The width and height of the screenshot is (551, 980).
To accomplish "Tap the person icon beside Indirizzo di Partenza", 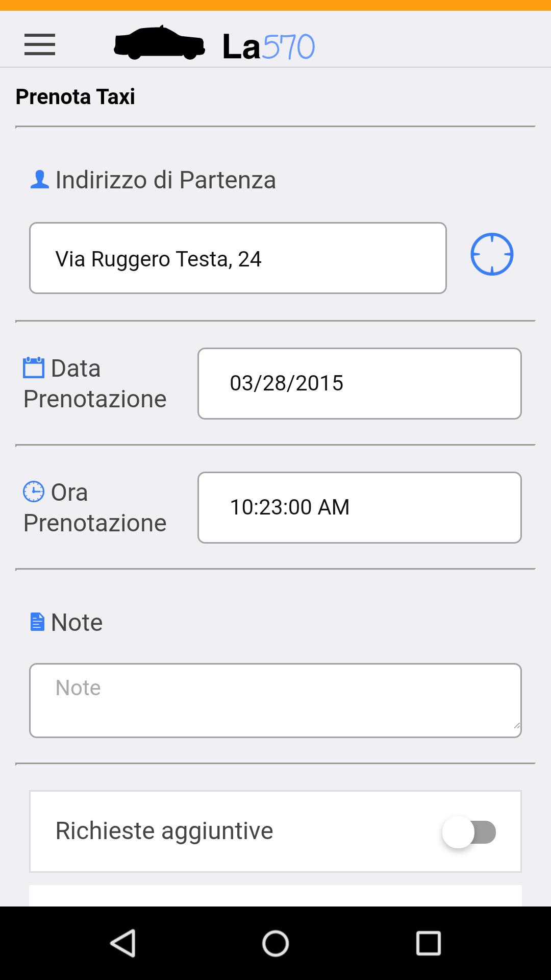I will [39, 180].
